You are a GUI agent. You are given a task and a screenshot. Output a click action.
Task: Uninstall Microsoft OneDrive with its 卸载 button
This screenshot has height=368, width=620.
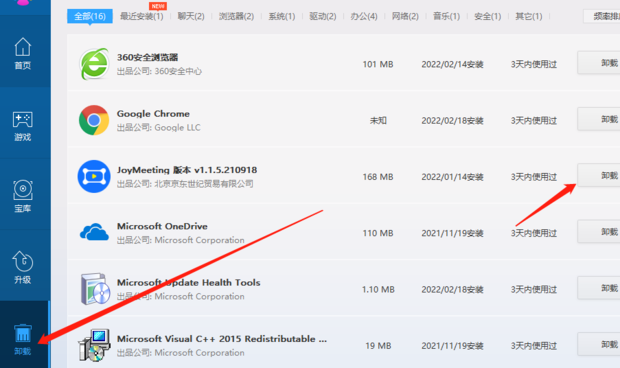599,232
